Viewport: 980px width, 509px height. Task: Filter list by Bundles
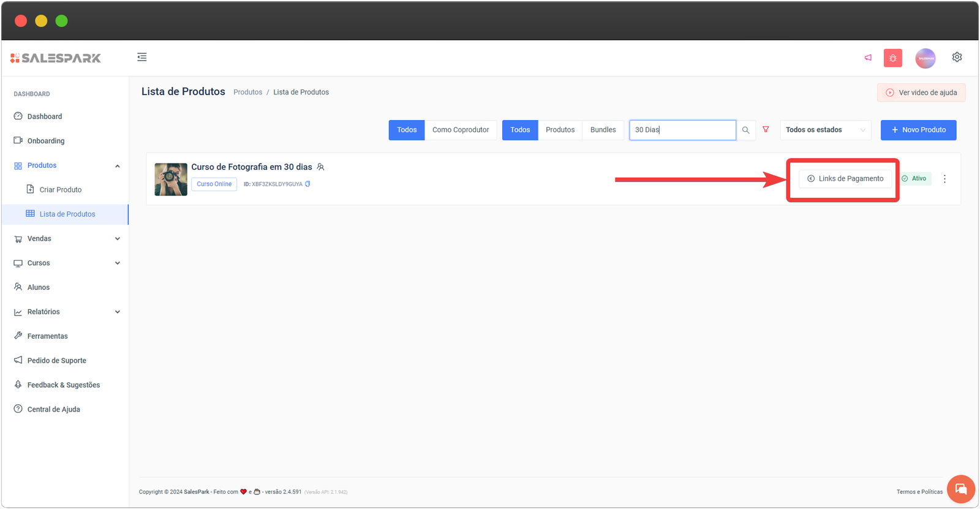(603, 130)
